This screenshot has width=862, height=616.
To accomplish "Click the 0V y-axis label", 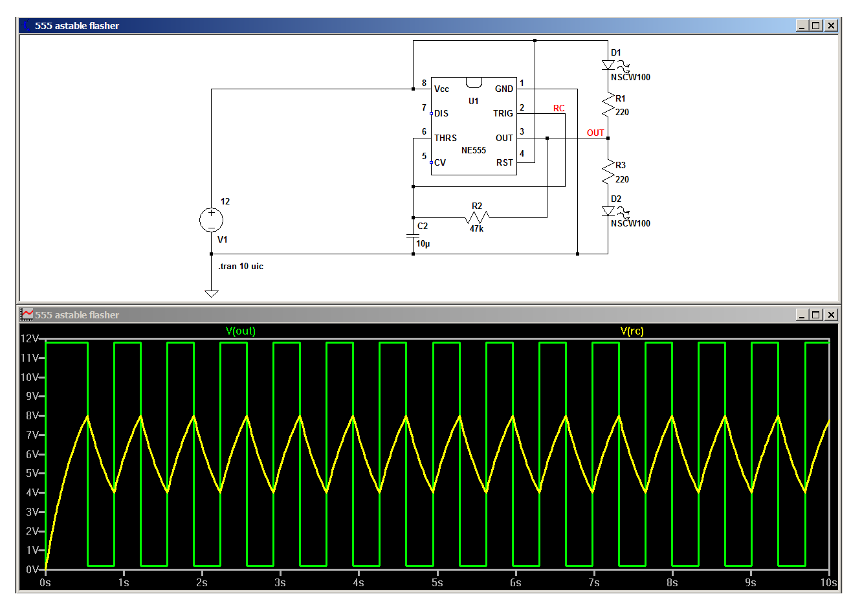I will click(32, 569).
